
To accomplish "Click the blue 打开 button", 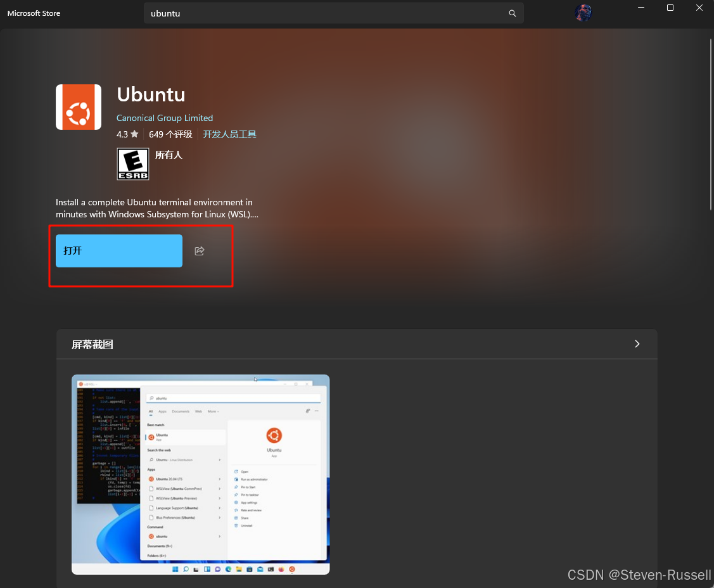I will (x=119, y=251).
